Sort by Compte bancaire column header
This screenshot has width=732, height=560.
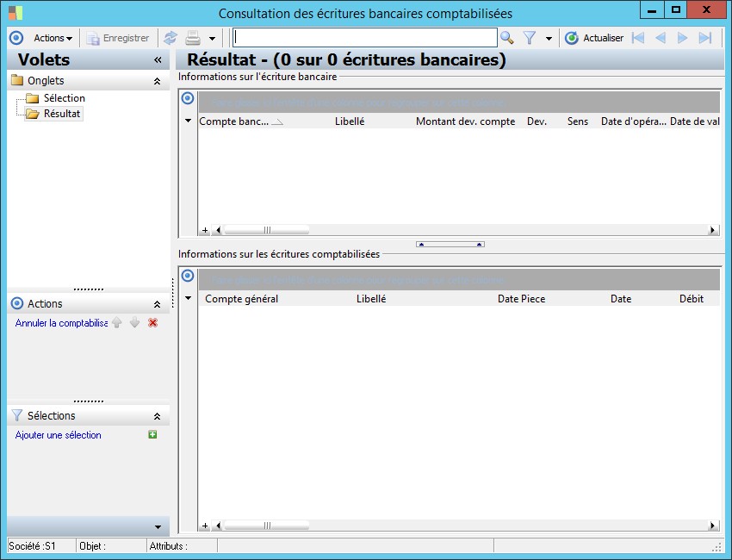[x=241, y=121]
